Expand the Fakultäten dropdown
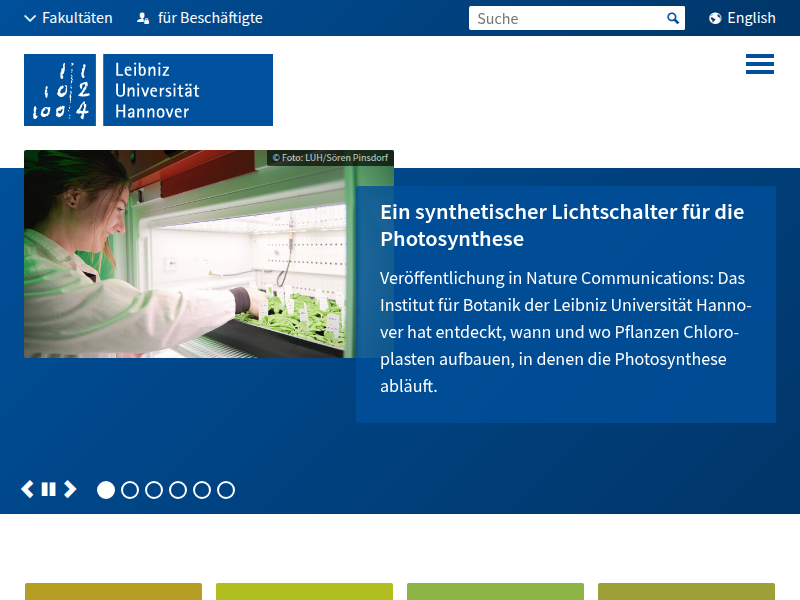This screenshot has width=800, height=600. [x=68, y=18]
